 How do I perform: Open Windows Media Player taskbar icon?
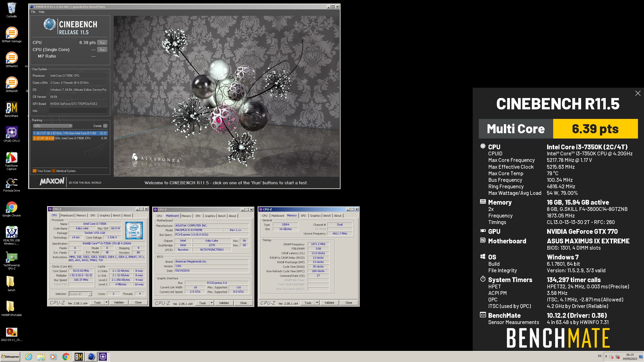click(53, 356)
